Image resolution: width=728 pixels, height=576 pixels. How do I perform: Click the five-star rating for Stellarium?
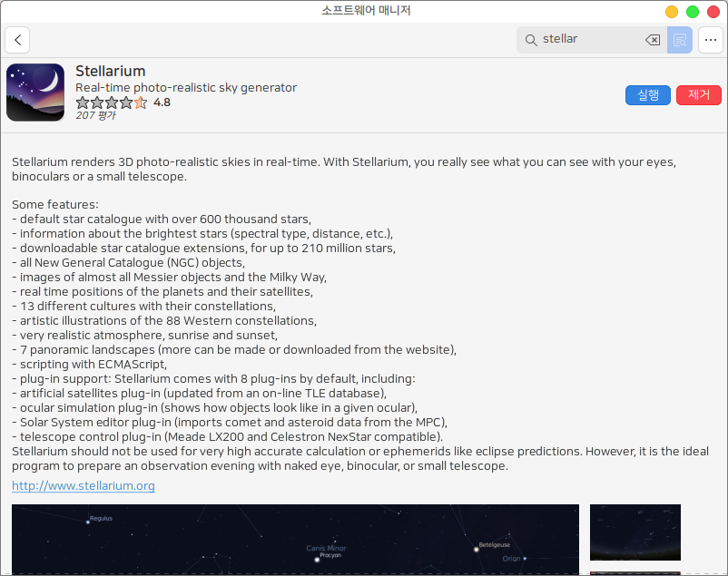111,103
